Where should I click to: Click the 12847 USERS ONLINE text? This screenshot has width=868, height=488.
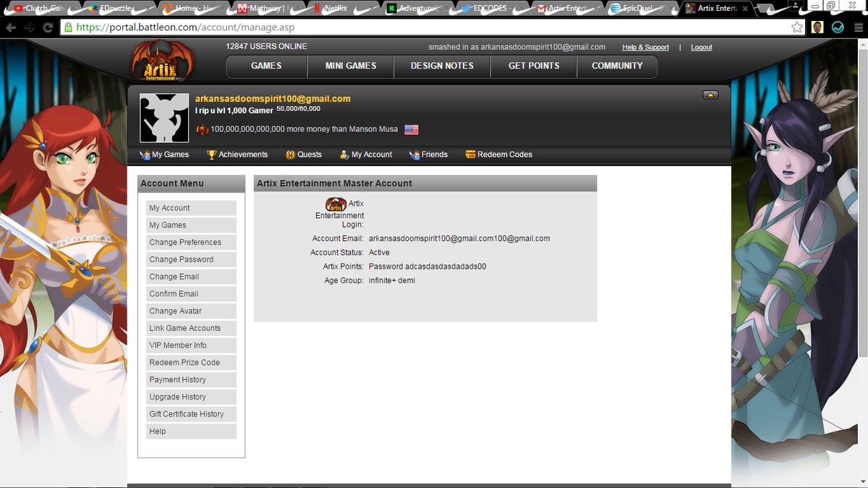click(266, 46)
